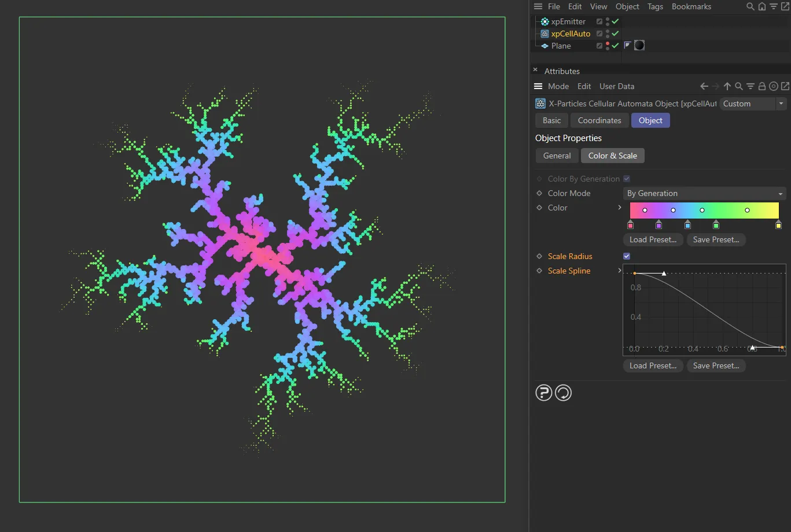Click the lock icon in Attributes panel
This screenshot has width=791, height=532.
click(762, 86)
